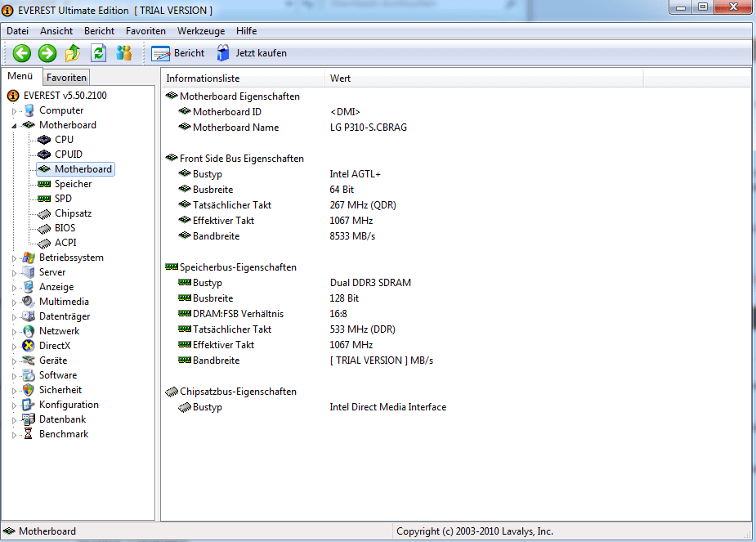Select 8533 MB/s bandwidth value
The height and width of the screenshot is (542, 756).
tap(352, 236)
